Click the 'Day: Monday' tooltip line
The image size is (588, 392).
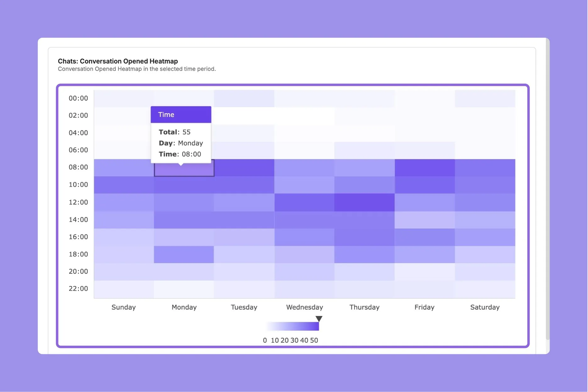pos(181,143)
